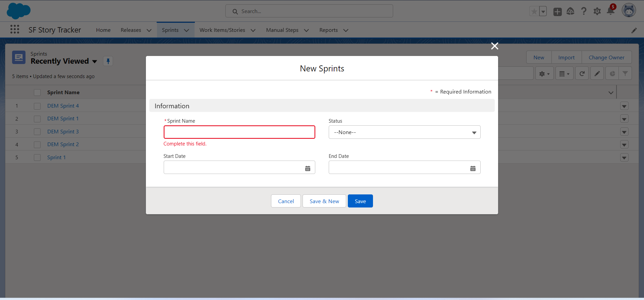Open the Setup gear icon in header
Viewport: 644px width, 300px height.
pos(597,11)
